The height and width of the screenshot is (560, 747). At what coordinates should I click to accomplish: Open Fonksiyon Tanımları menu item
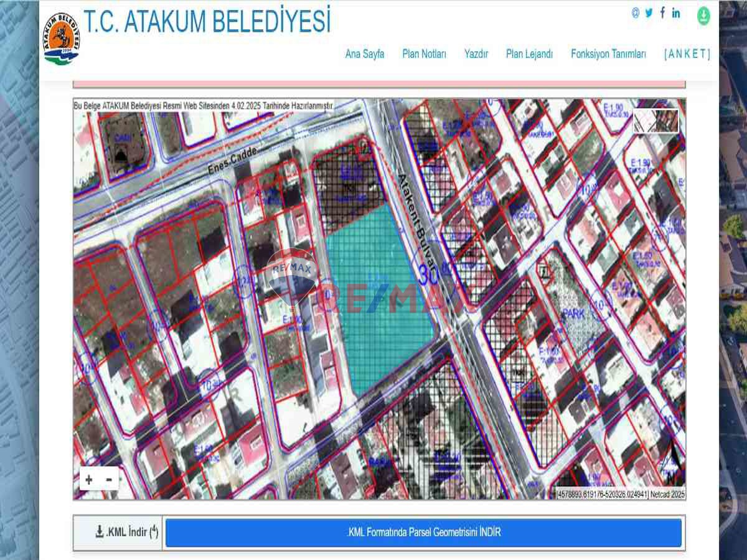608,54
